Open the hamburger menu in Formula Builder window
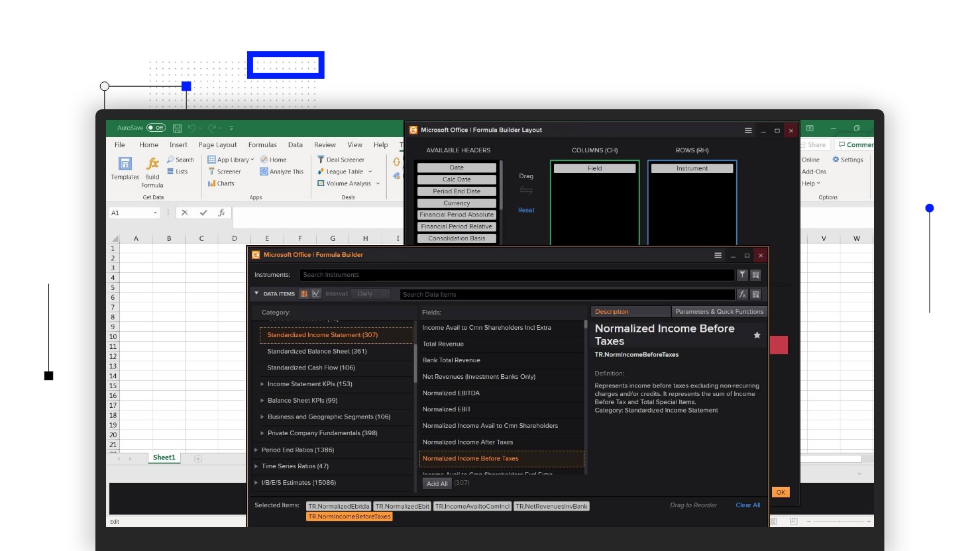The width and height of the screenshot is (980, 551). (x=718, y=255)
